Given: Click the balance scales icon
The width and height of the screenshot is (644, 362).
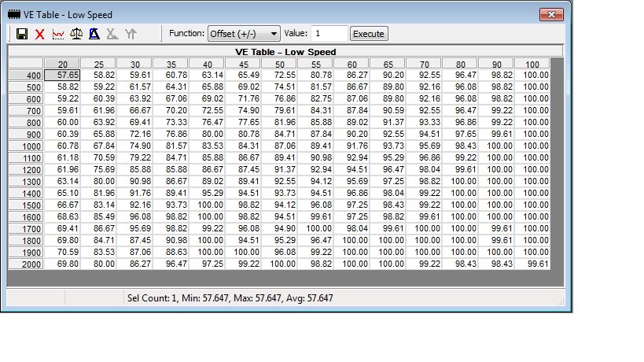Looking at the screenshot, I should pyautogui.click(x=76, y=34).
